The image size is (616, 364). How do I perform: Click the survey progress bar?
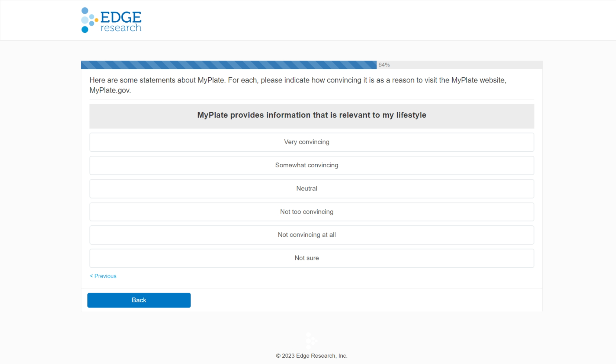pyautogui.click(x=312, y=65)
